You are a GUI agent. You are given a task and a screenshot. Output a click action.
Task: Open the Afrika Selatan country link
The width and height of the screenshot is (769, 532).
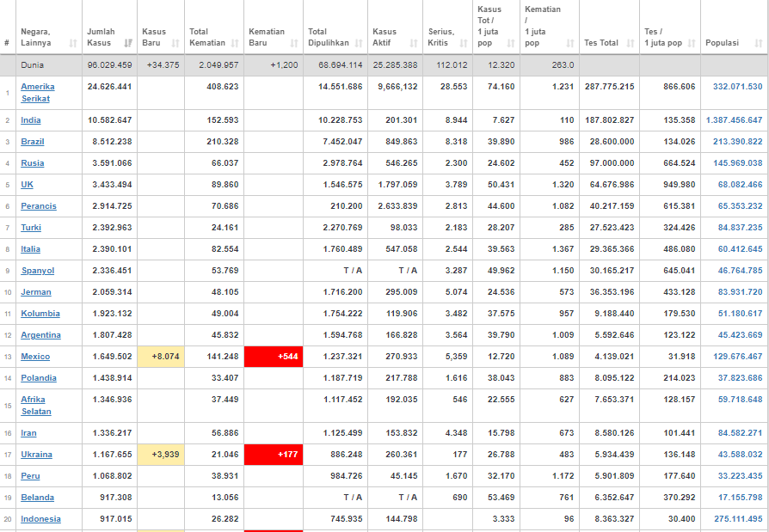coord(36,406)
